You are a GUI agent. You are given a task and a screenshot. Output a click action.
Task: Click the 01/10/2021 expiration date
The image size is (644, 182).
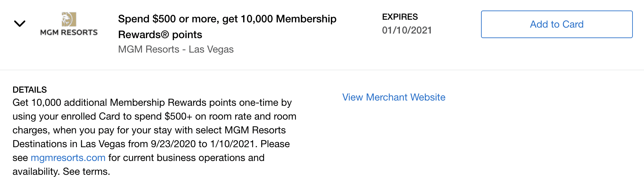point(407,30)
